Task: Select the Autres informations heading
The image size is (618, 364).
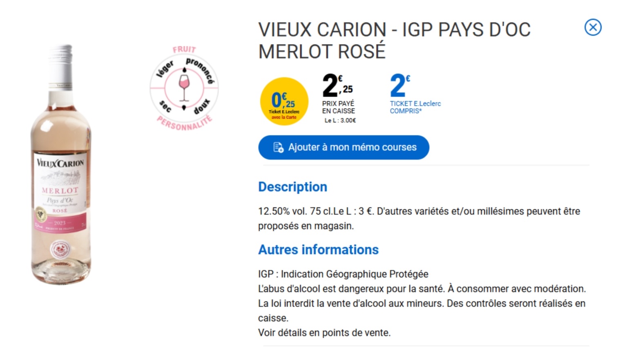Action: 318,250
